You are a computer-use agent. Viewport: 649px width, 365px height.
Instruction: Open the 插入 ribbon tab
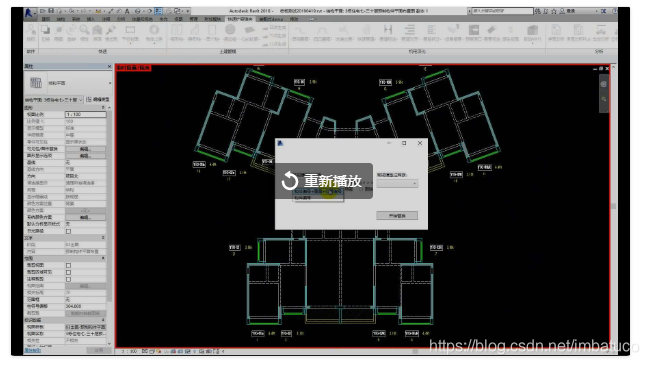click(x=91, y=19)
